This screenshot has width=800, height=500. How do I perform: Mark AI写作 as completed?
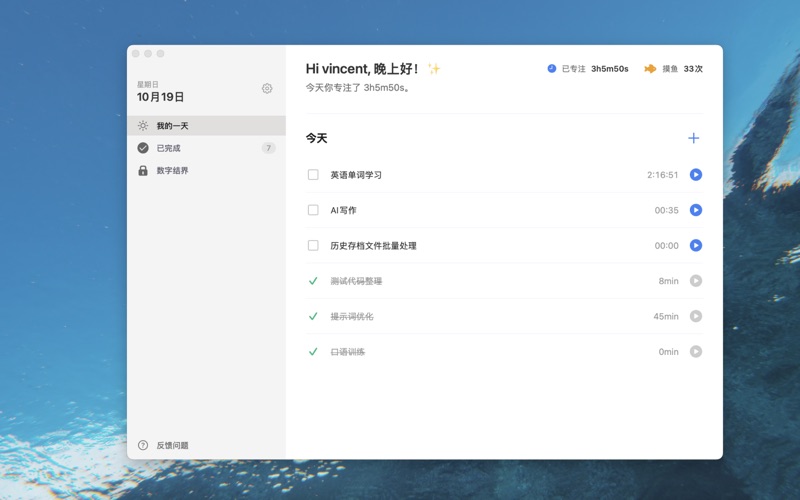313,210
